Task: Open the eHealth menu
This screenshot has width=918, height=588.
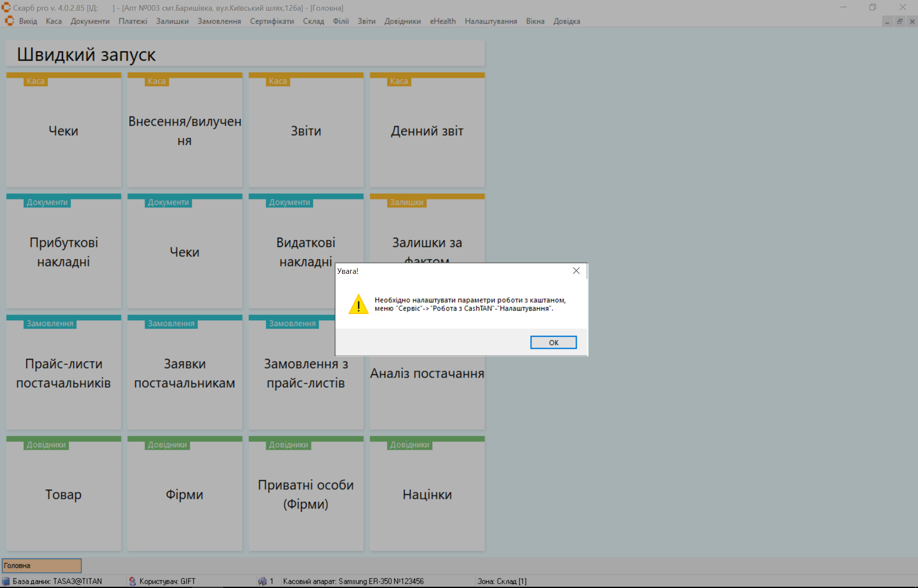Action: pos(443,21)
